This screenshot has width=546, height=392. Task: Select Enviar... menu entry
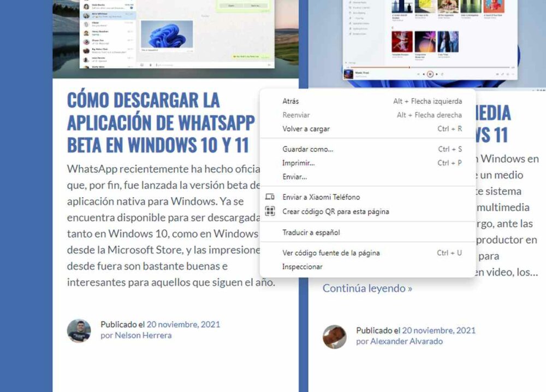pyautogui.click(x=367, y=177)
